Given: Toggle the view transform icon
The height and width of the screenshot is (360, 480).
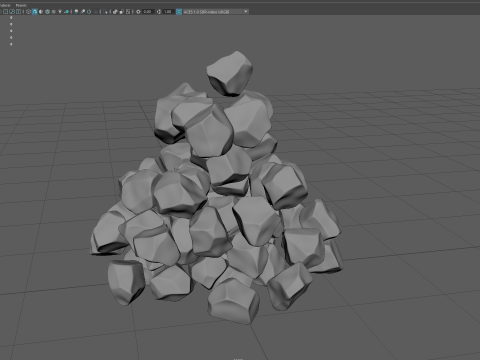Looking at the screenshot, I should tap(179, 12).
